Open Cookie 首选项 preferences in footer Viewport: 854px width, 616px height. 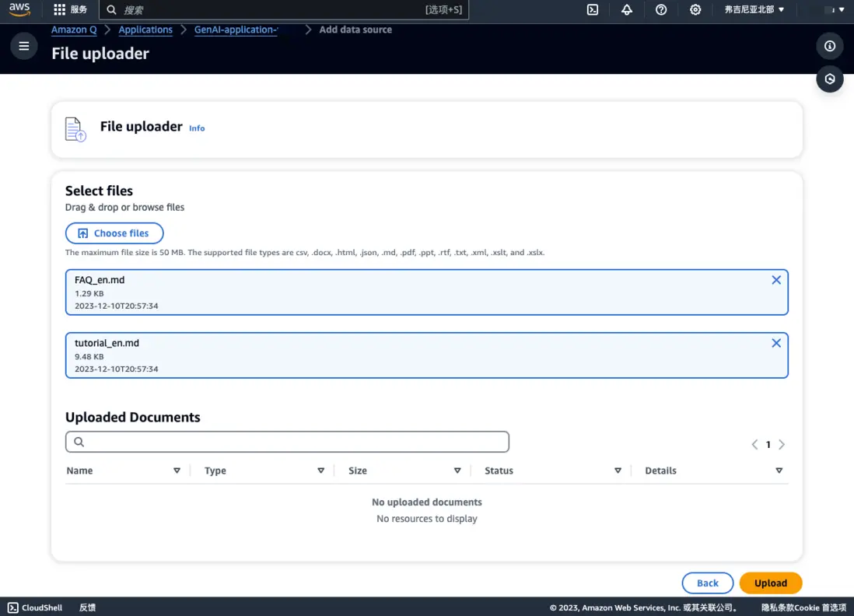pos(821,607)
